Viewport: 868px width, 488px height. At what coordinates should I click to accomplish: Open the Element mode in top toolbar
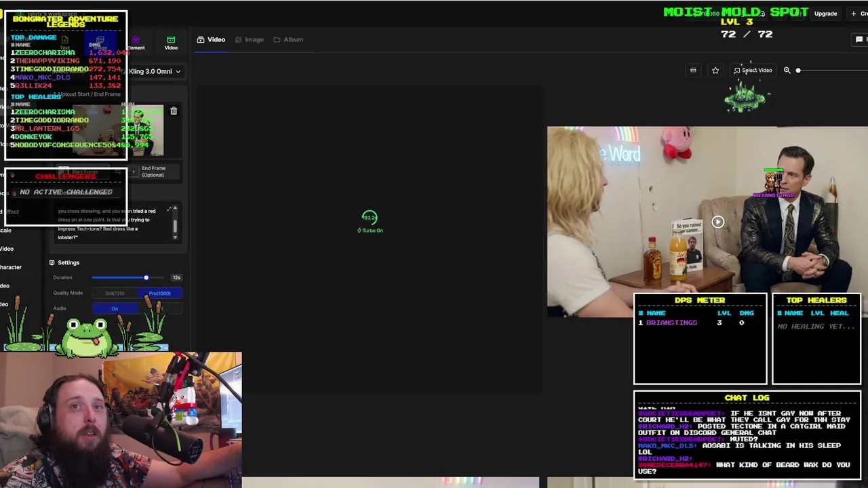136,43
